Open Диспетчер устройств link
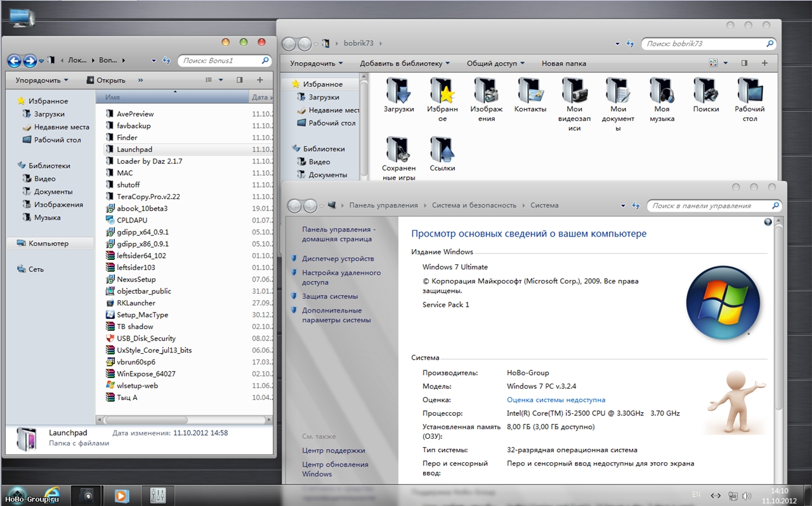 click(337, 259)
